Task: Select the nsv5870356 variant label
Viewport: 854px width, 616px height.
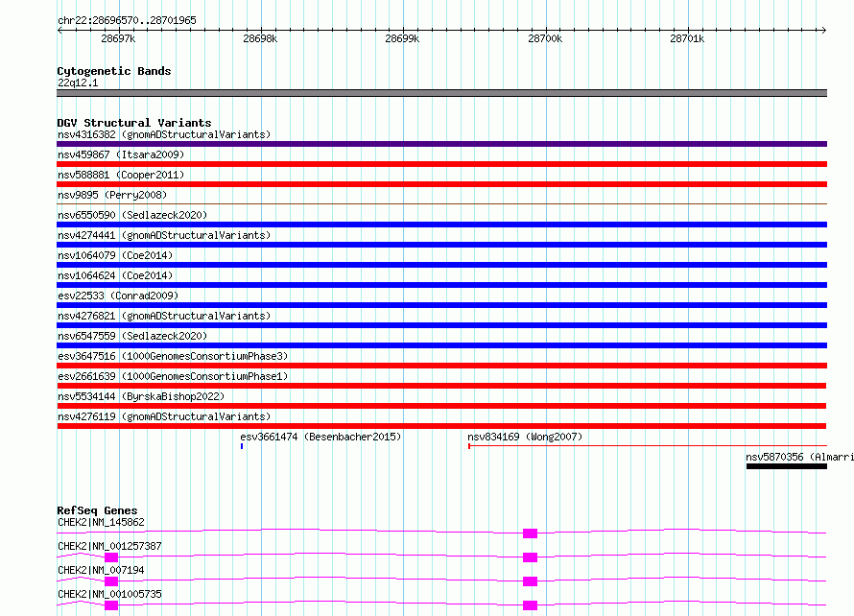Action: tap(799, 457)
